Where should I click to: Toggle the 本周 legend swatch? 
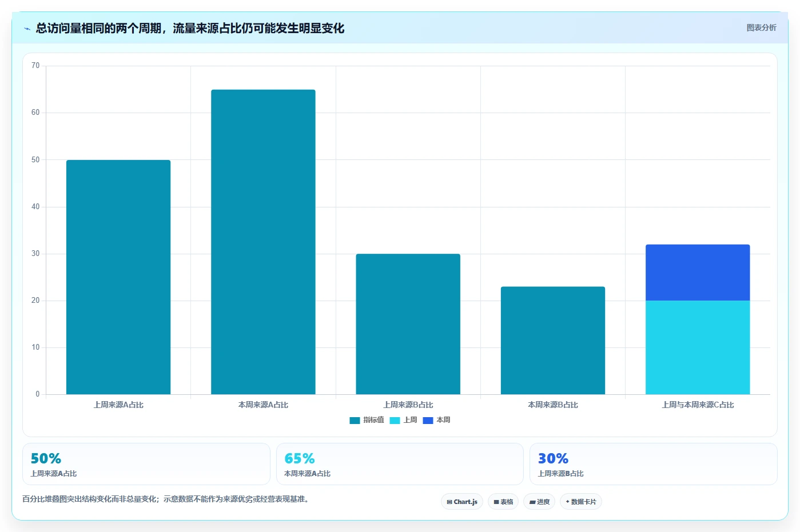(428, 421)
